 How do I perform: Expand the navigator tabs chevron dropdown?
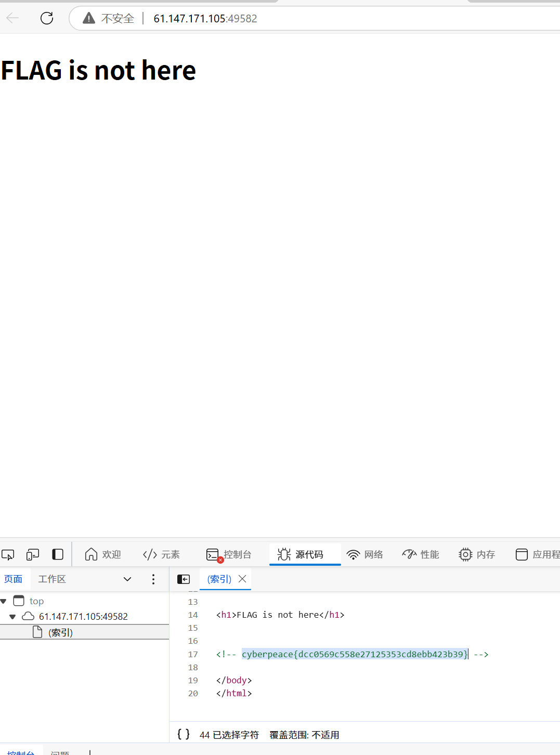tap(127, 579)
